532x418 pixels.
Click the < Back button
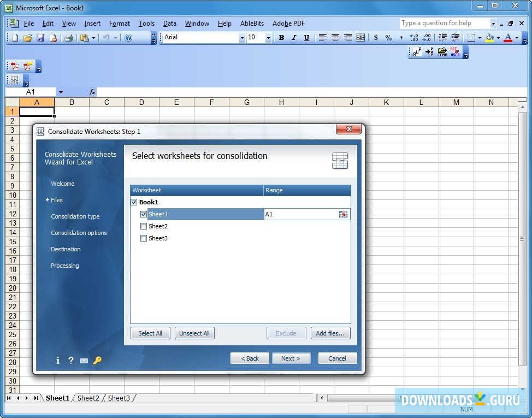coord(250,358)
